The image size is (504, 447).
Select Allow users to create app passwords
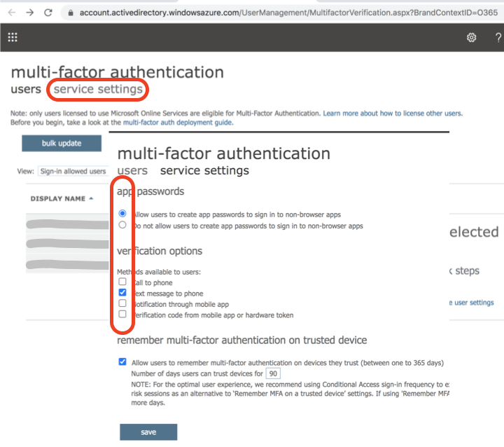pyautogui.click(x=122, y=214)
